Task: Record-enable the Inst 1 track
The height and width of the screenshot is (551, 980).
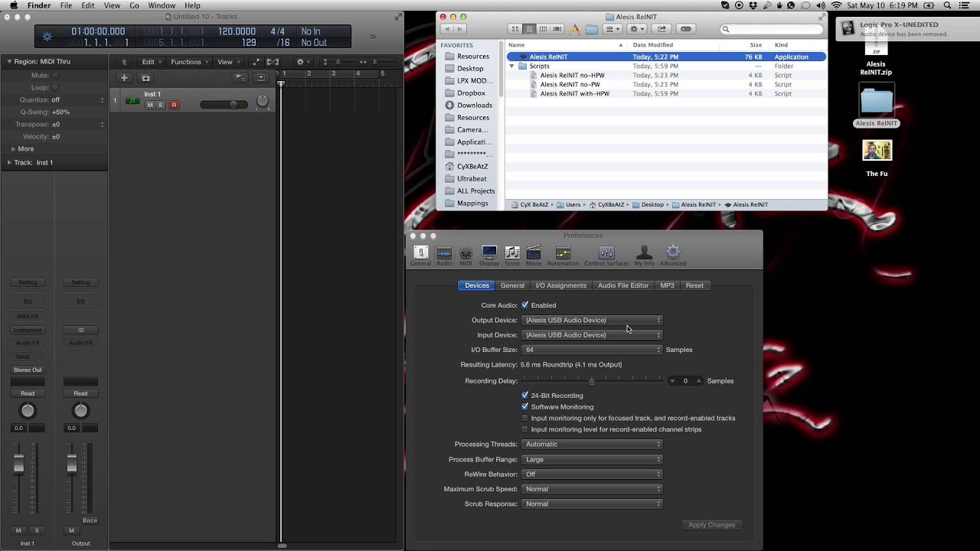Action: coord(174,105)
